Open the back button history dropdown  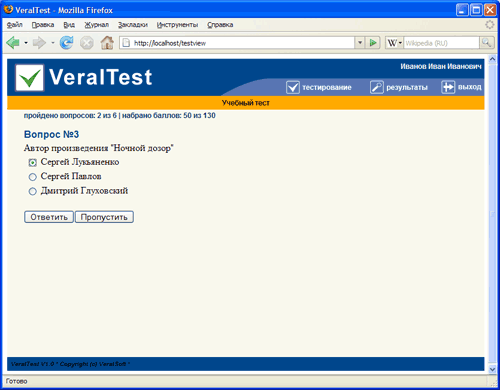[x=26, y=43]
